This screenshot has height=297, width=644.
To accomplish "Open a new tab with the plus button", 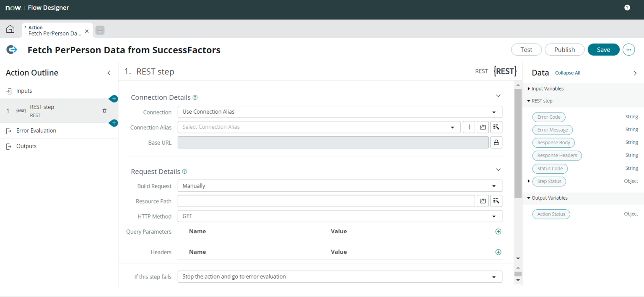I will pos(99,30).
